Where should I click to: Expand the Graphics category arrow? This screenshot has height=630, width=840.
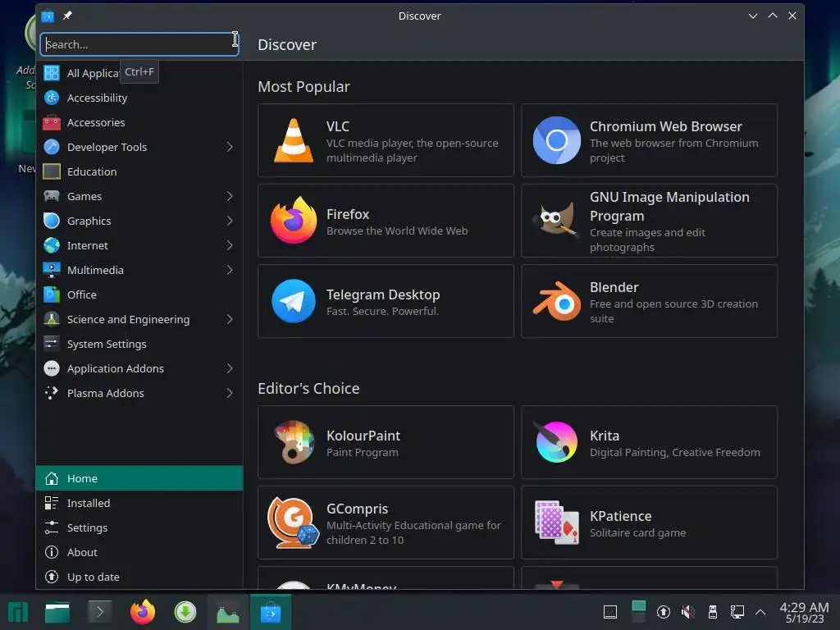click(x=230, y=221)
